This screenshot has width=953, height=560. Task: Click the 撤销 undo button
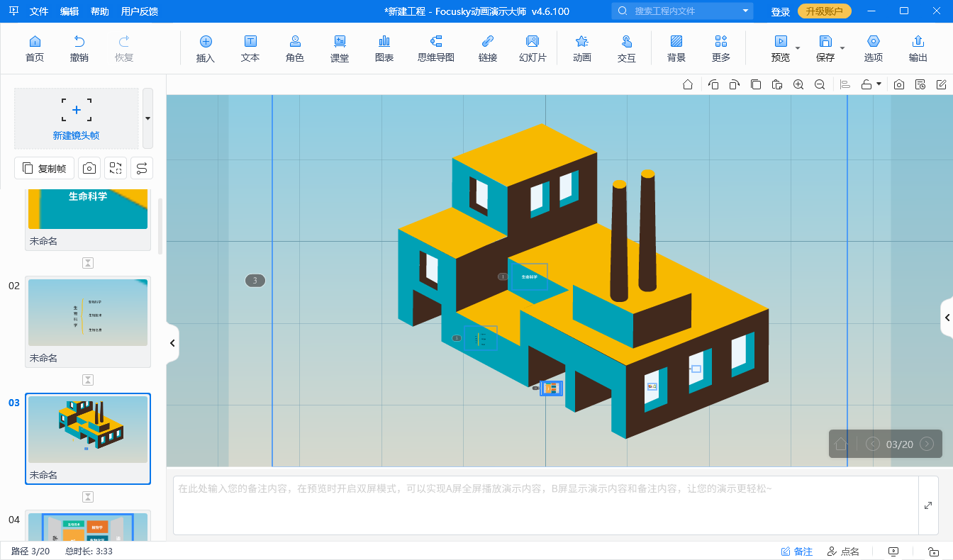click(x=79, y=48)
